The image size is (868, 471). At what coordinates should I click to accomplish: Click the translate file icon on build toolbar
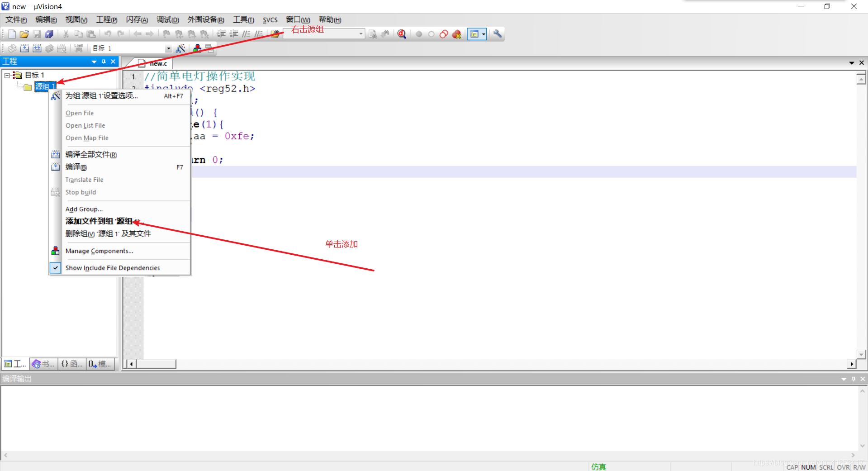tap(12, 48)
